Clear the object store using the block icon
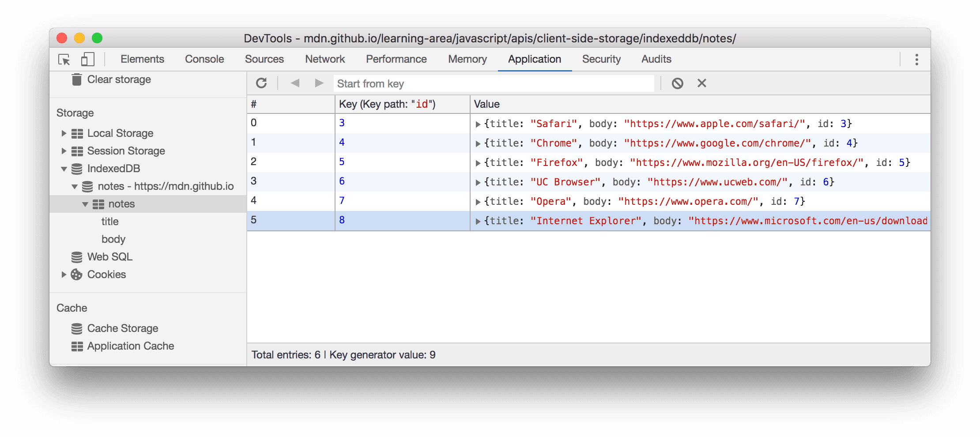The height and width of the screenshot is (437, 980). pos(678,83)
